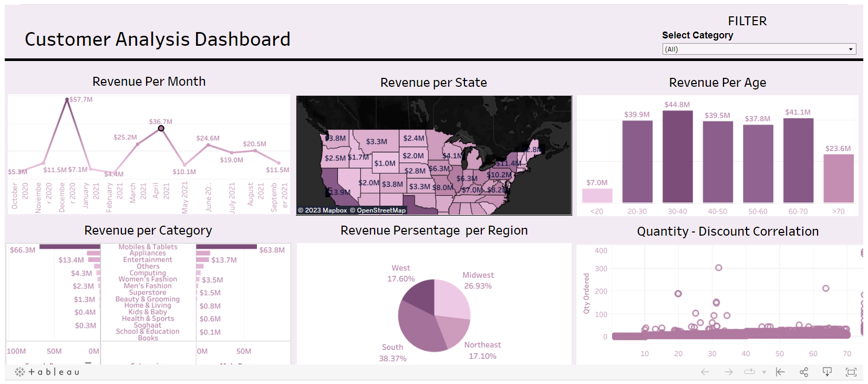
Task: Select the <20 age bar
Action: pos(597,196)
